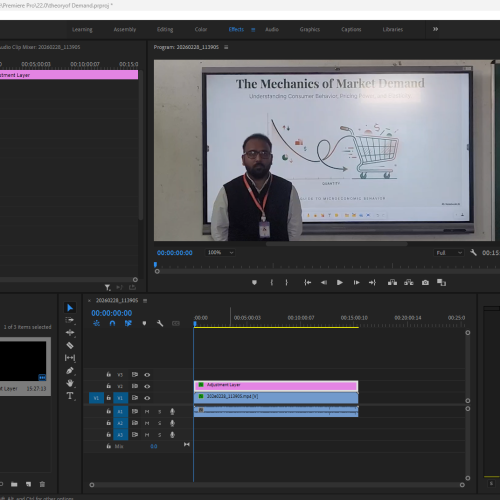Click the Export Frame camera icon
Image resolution: width=500 pixels, height=500 pixels.
click(x=425, y=283)
